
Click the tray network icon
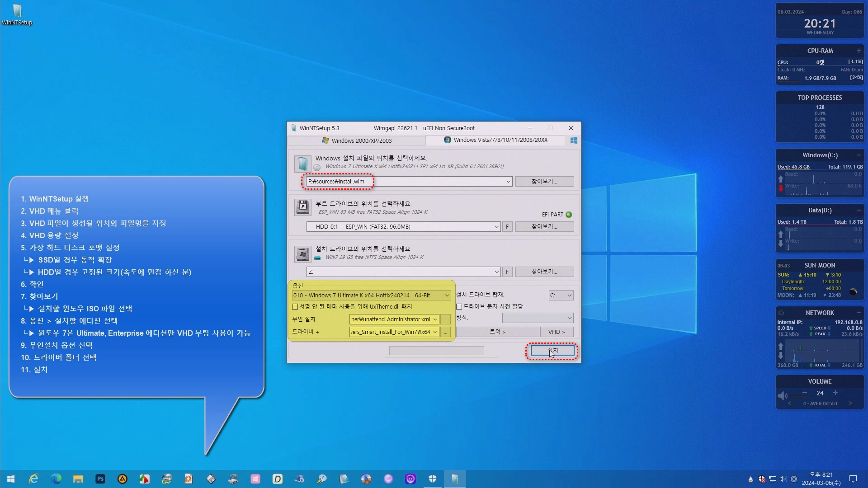click(x=773, y=479)
